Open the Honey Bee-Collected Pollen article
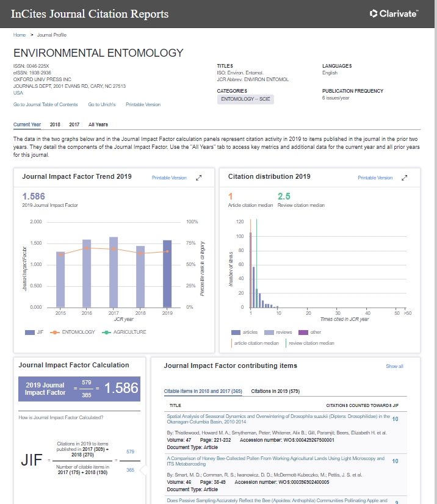The image size is (437, 504). point(276,461)
